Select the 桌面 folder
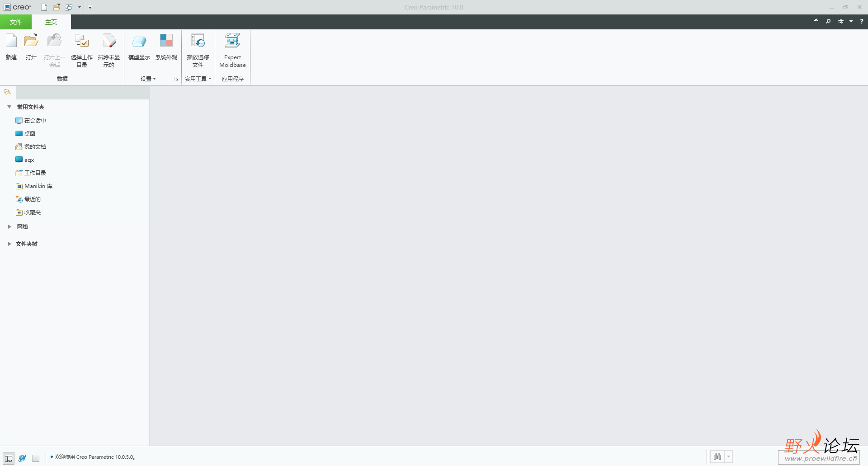 (25, 134)
